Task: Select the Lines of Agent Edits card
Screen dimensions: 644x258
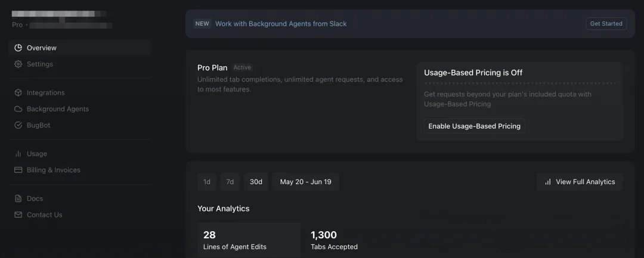Action: [x=249, y=240]
